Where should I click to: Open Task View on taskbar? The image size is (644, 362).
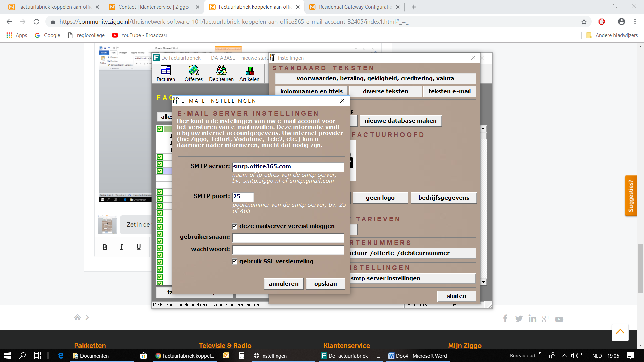(38, 356)
